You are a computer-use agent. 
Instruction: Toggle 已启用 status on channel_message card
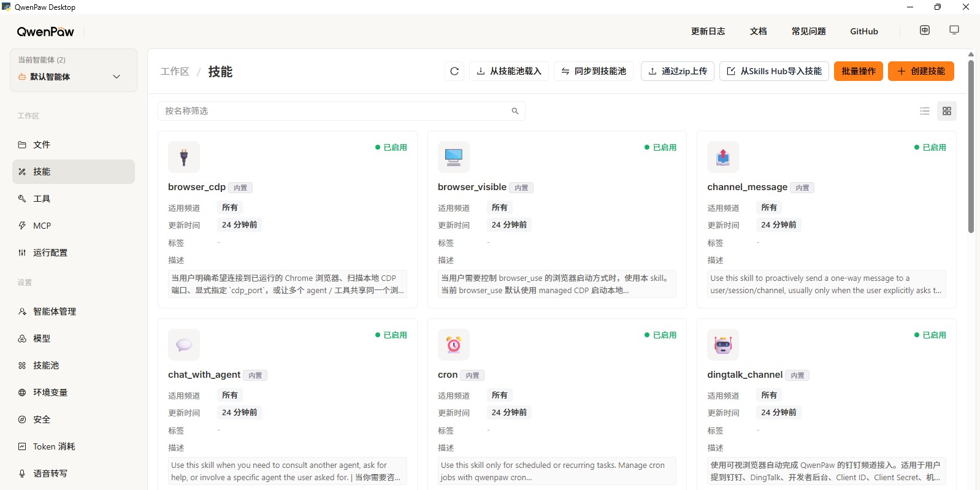[930, 147]
